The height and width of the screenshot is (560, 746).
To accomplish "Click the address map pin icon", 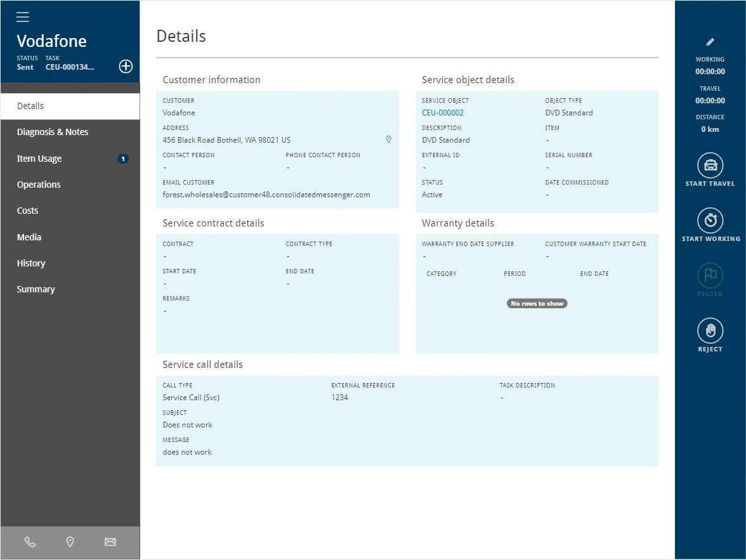I will click(389, 140).
